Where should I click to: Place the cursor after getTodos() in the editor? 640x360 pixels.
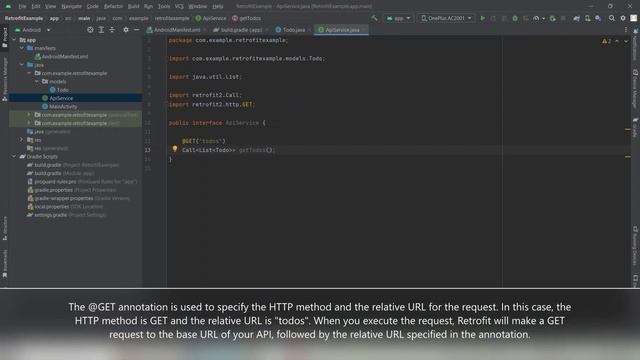pos(276,150)
